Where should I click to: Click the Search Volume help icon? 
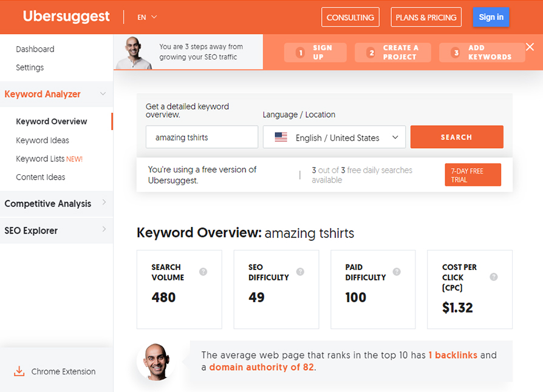click(203, 272)
